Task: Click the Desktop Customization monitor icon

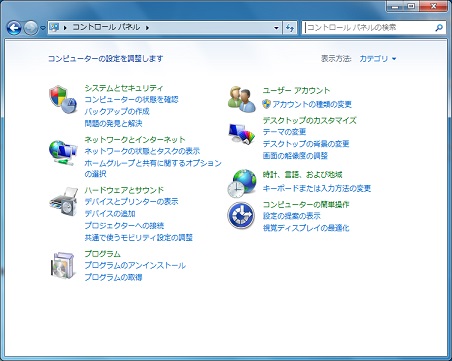Action: (x=242, y=134)
